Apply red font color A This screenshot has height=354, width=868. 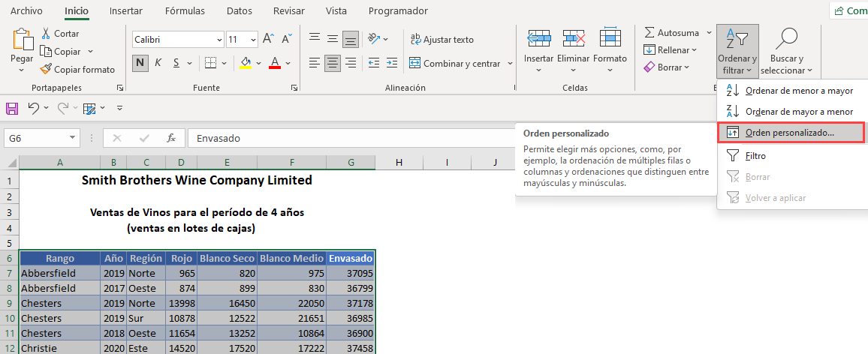[x=275, y=62]
